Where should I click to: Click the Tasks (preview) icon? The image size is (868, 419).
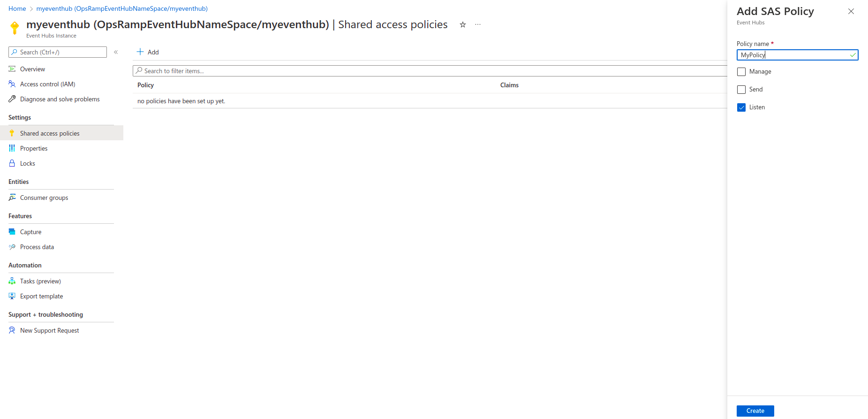[12, 281]
